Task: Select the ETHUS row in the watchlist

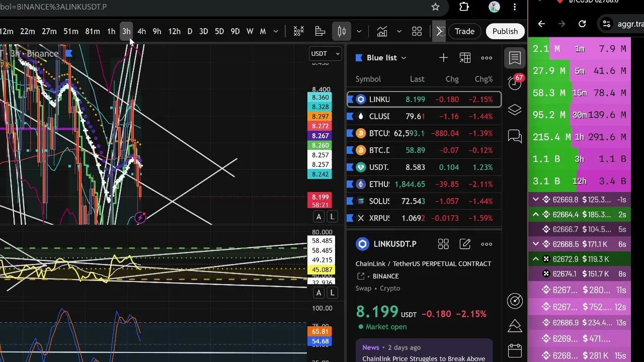Action: click(x=424, y=185)
